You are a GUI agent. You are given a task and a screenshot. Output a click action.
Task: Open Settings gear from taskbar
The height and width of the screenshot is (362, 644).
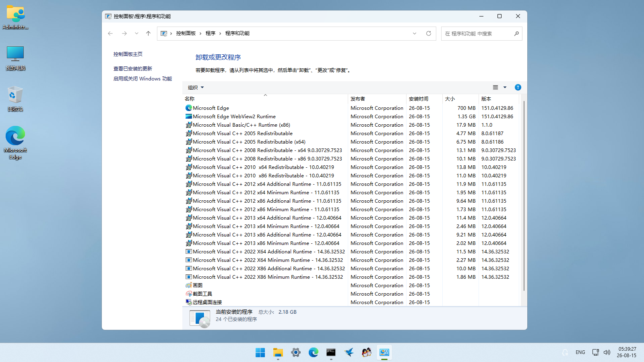pos(296,353)
